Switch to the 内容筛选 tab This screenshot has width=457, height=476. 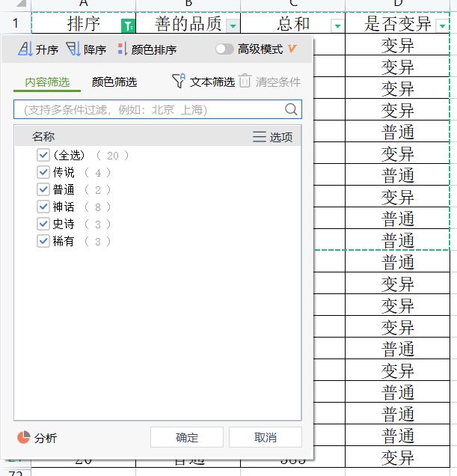click(47, 82)
